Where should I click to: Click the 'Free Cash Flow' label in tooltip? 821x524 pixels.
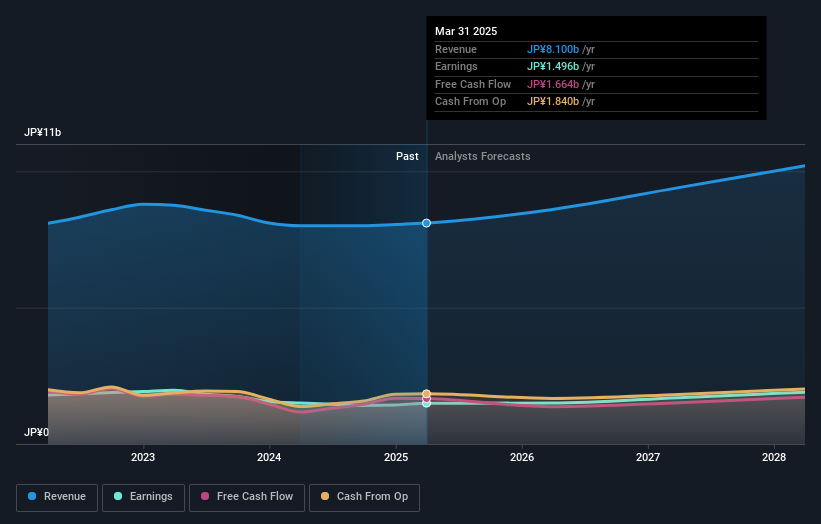click(473, 84)
